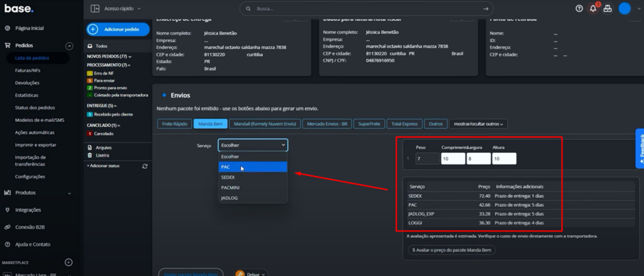The width and height of the screenshot is (644, 276).
Task: Open the Feedback side tab
Action: [x=640, y=148]
